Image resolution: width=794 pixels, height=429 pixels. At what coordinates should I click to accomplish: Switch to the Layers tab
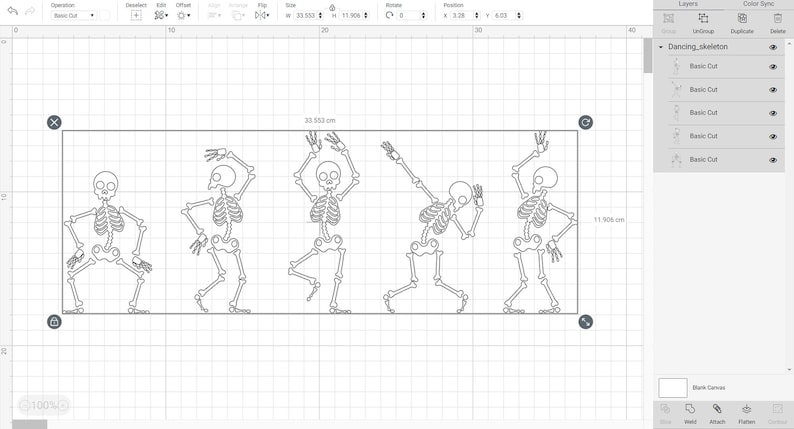[688, 4]
